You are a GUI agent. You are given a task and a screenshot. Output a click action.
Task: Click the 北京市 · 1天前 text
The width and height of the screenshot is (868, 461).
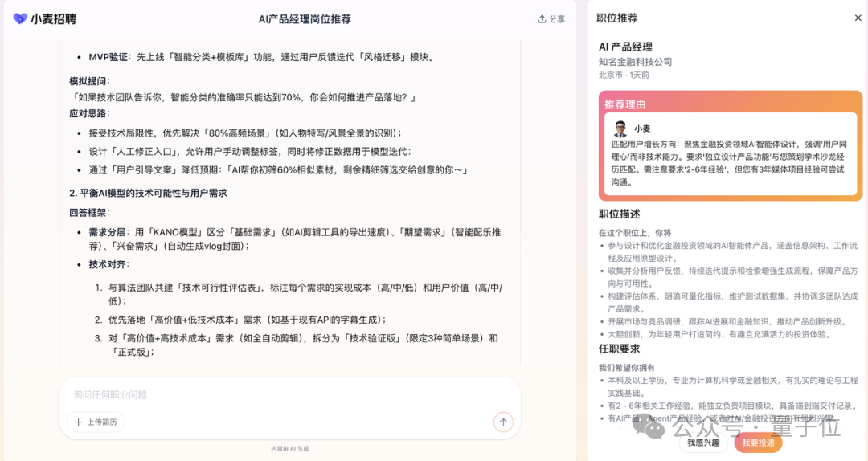[x=624, y=75]
